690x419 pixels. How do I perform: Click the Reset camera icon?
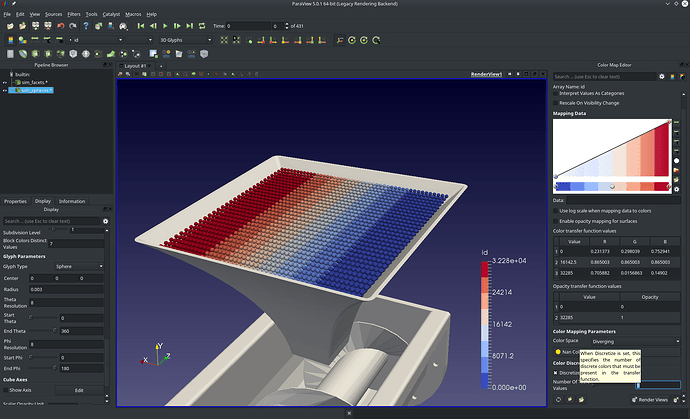(223, 40)
